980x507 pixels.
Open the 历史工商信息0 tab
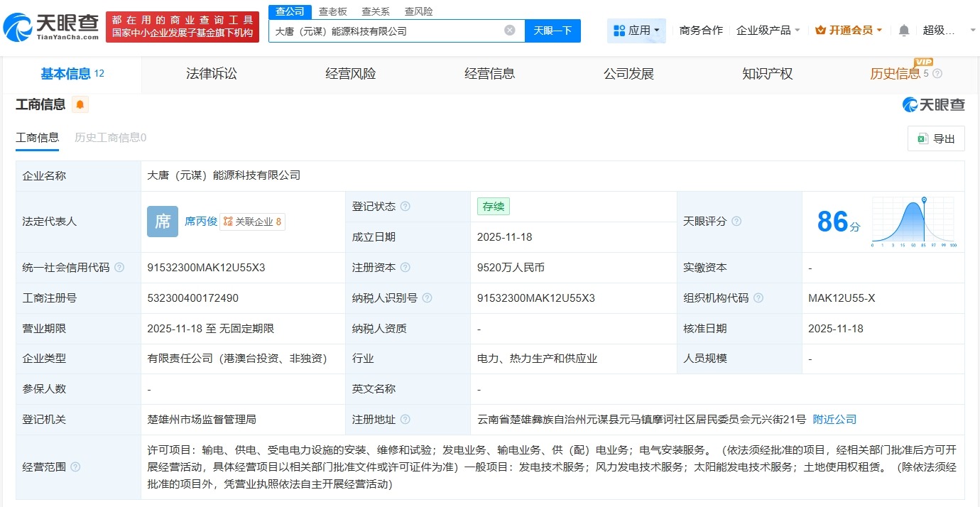coord(110,137)
